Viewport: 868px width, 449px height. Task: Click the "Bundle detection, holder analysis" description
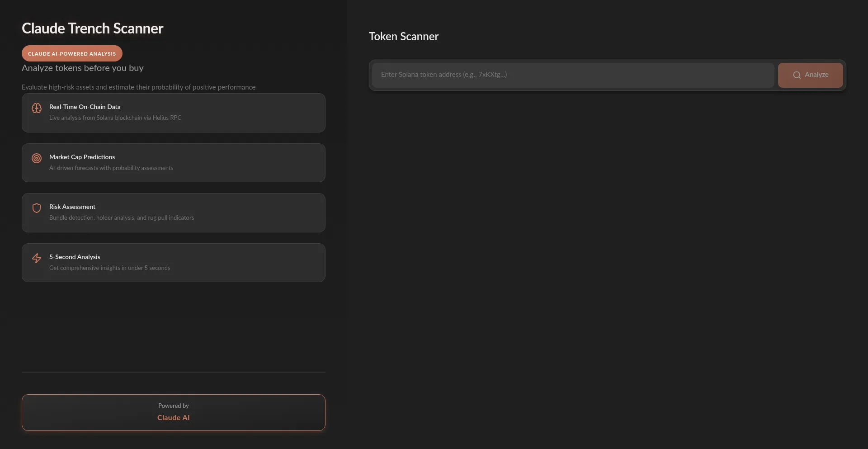121,218
